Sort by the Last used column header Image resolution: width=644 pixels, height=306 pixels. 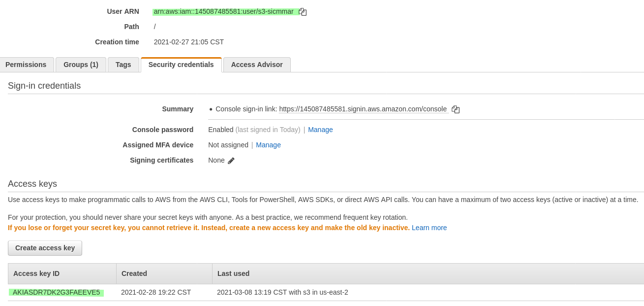pyautogui.click(x=428, y=273)
